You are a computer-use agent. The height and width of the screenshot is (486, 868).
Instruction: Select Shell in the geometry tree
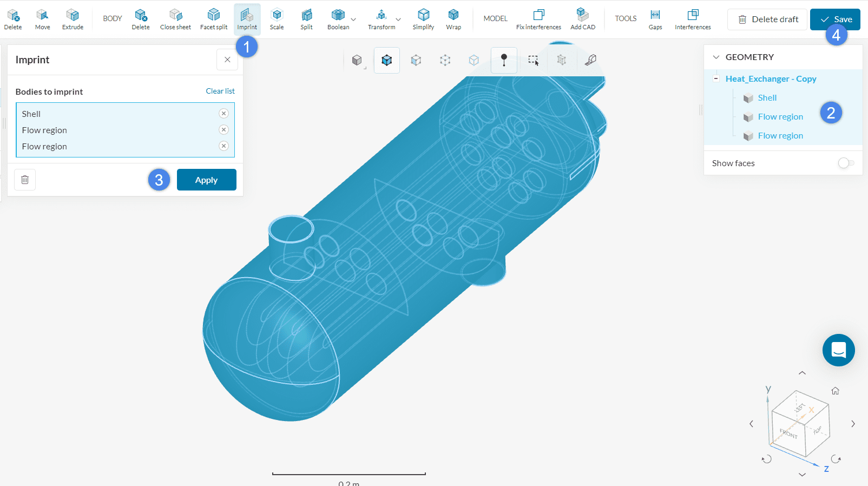pos(767,98)
